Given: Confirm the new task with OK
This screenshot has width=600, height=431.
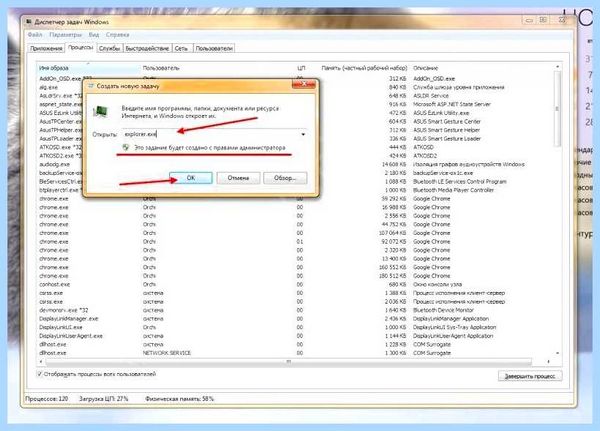Looking at the screenshot, I should 191,178.
